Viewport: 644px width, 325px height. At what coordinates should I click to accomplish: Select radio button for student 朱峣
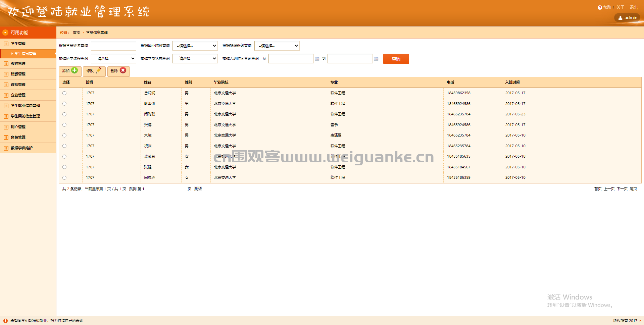point(64,136)
